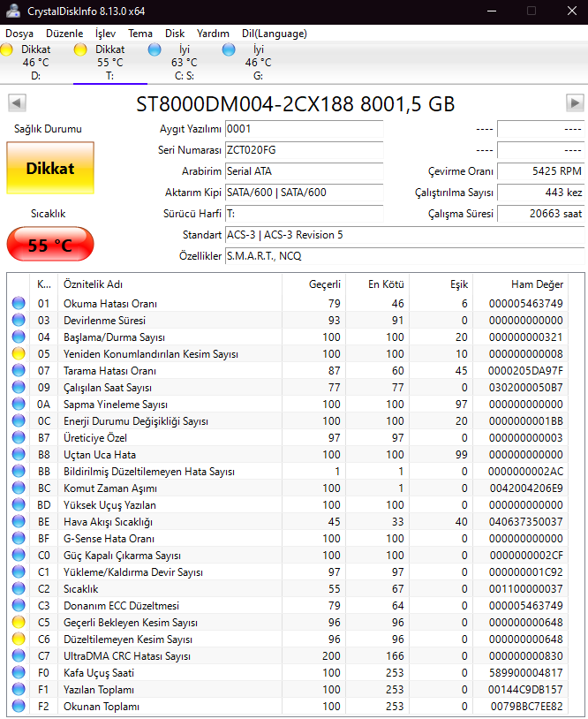The image size is (588, 719).
Task: Click the Öznitelik Adı column header
Action: tap(170, 284)
